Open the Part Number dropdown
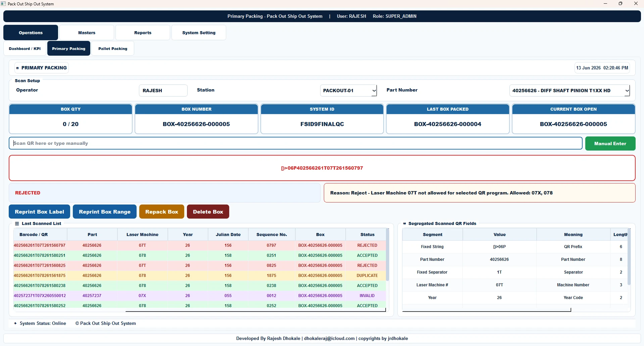The width and height of the screenshot is (644, 346). (x=569, y=91)
